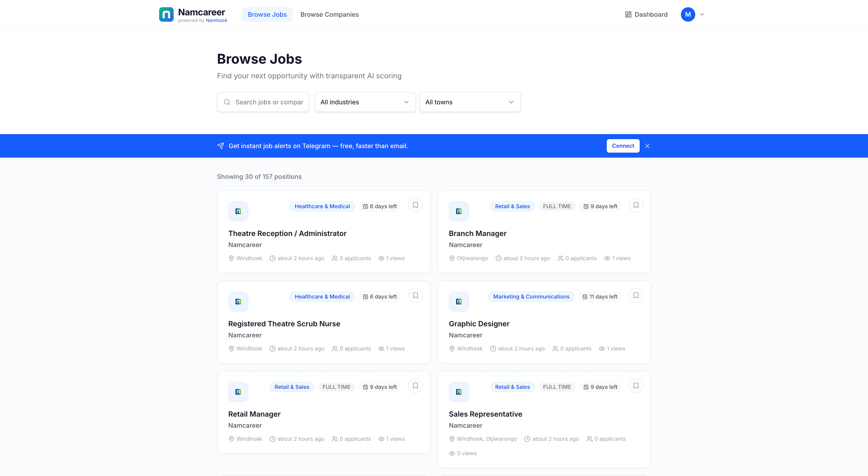The height and width of the screenshot is (476, 868).
Task: Expand the user account menu chevron
Action: pos(702,14)
